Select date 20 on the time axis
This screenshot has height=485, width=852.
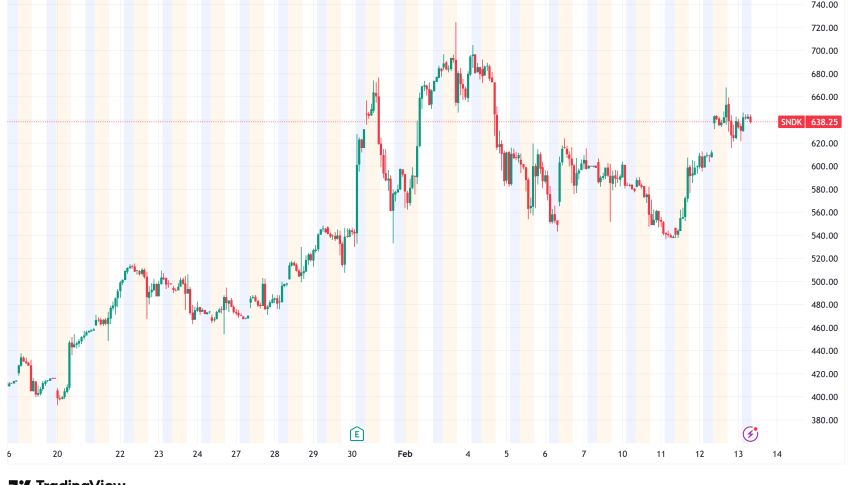click(58, 453)
